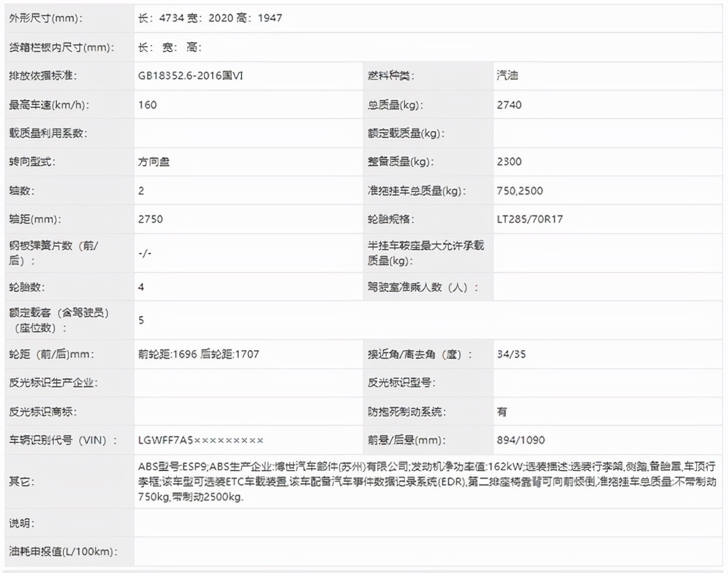Click the 轮距(前/后)mm label
This screenshot has width=728, height=573.
coord(51,354)
